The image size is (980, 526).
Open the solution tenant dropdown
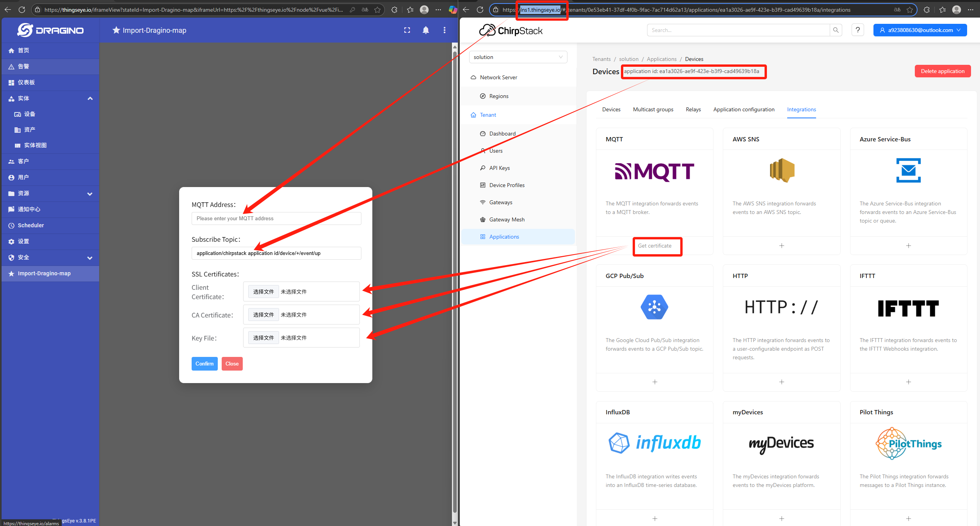point(518,57)
